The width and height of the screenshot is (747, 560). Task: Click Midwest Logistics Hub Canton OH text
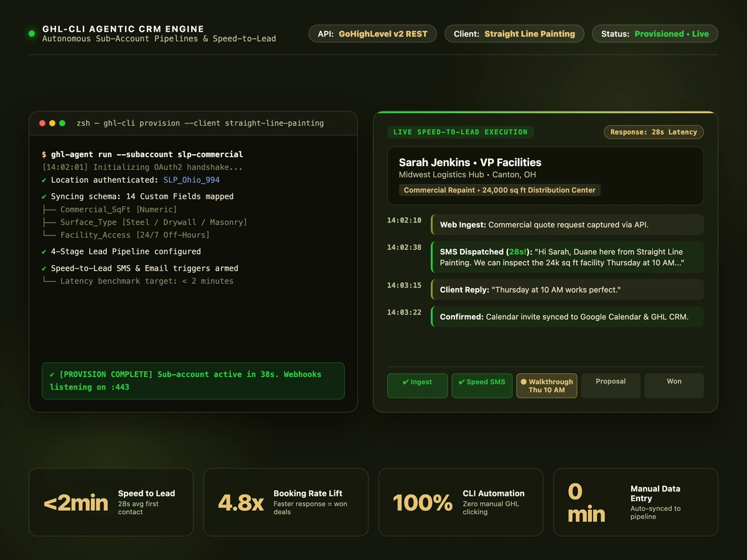coord(467,175)
